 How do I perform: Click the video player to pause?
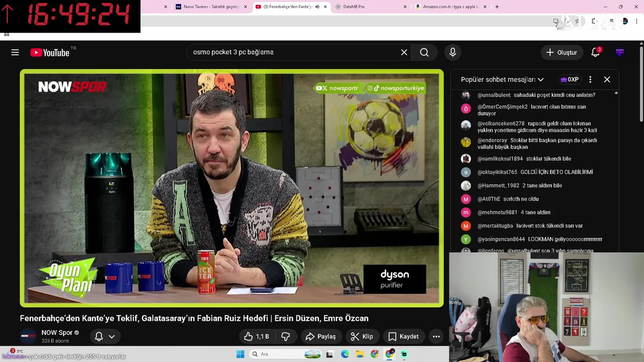[x=231, y=188]
